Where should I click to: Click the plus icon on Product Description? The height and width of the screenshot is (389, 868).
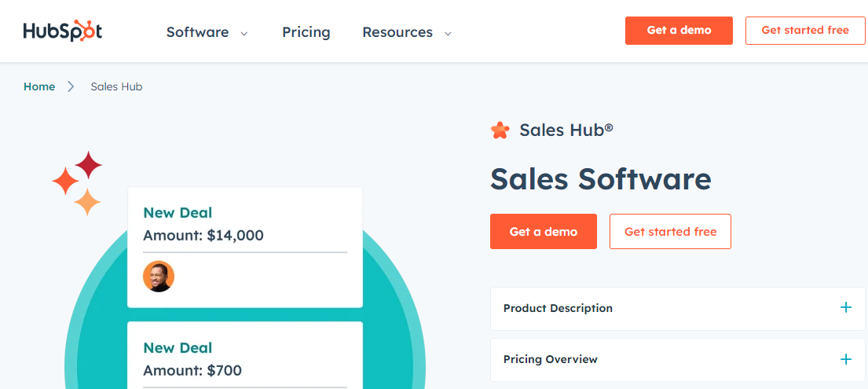click(x=846, y=307)
